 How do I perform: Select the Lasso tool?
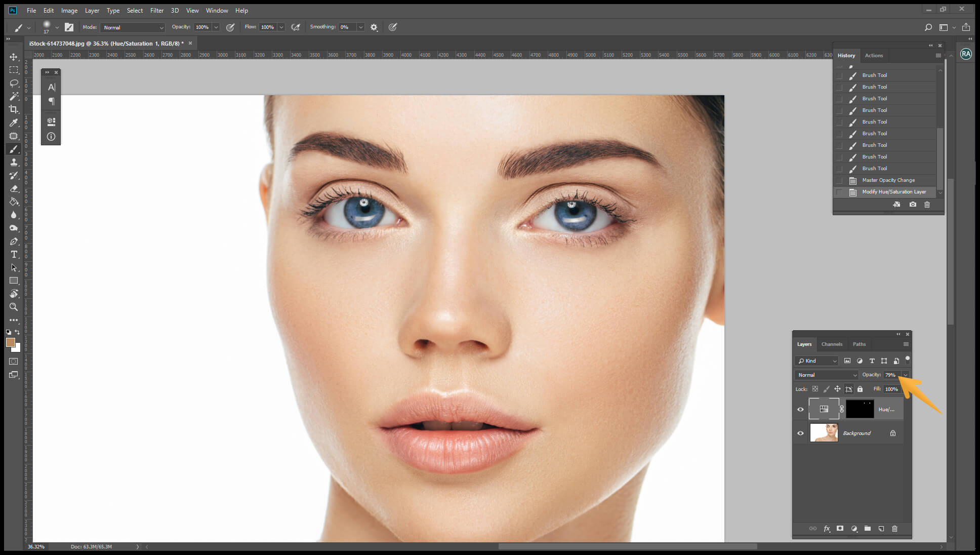click(14, 84)
